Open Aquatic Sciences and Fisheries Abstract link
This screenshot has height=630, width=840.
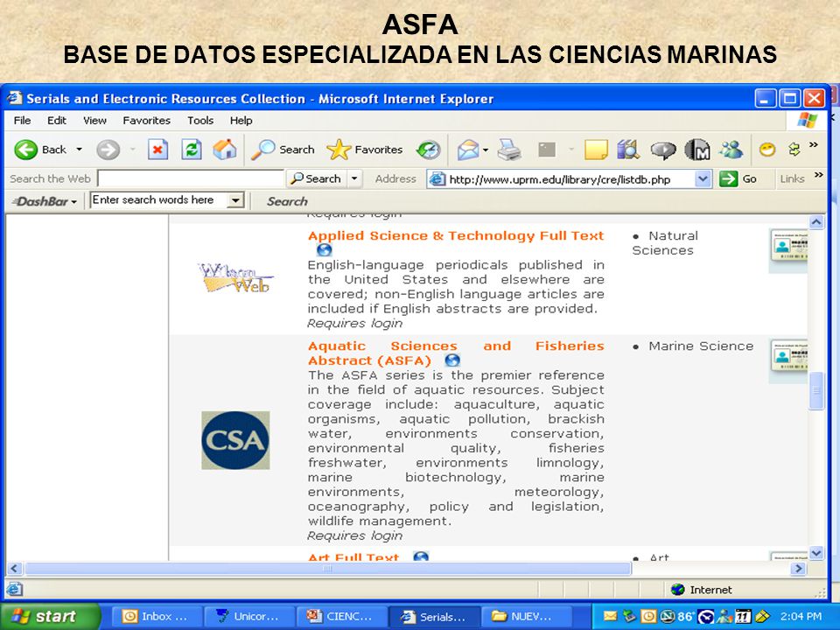(456, 353)
